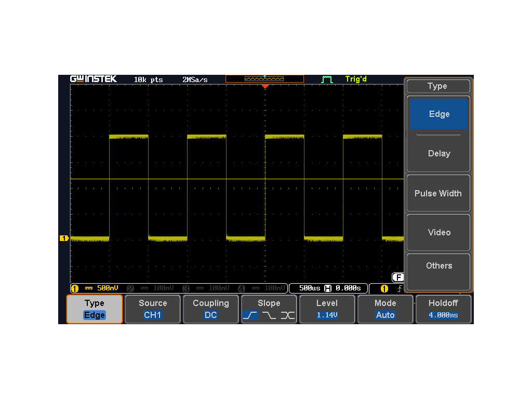Click the F indicator icon

[x=398, y=277]
